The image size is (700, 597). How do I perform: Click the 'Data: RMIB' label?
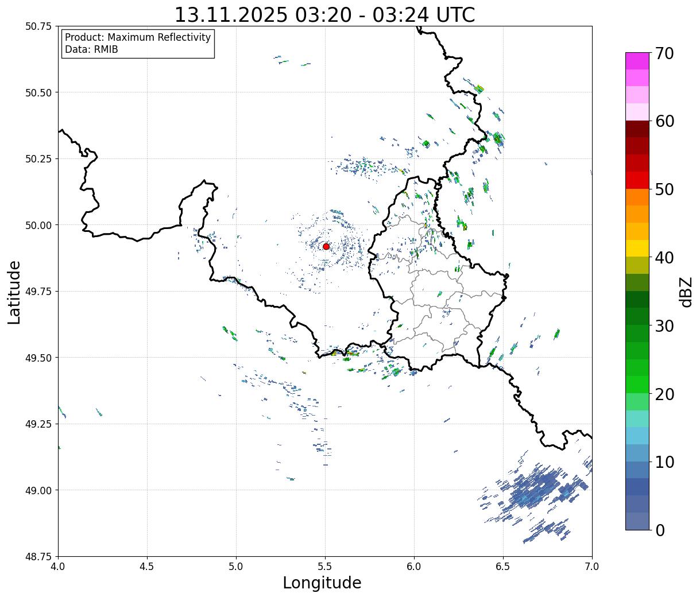tap(91, 50)
